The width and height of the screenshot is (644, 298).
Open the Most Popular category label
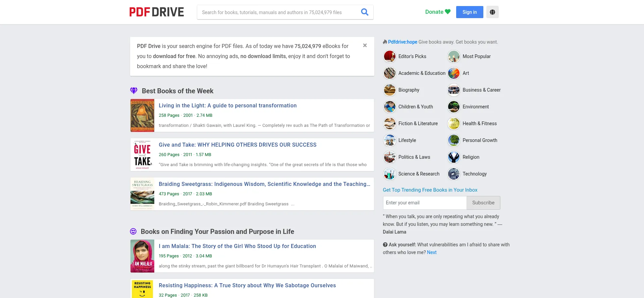(x=477, y=56)
